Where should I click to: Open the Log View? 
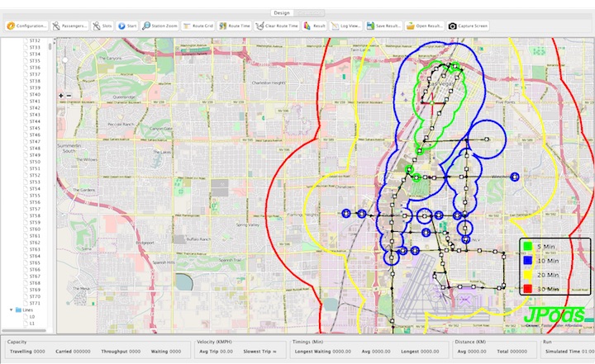click(x=345, y=26)
